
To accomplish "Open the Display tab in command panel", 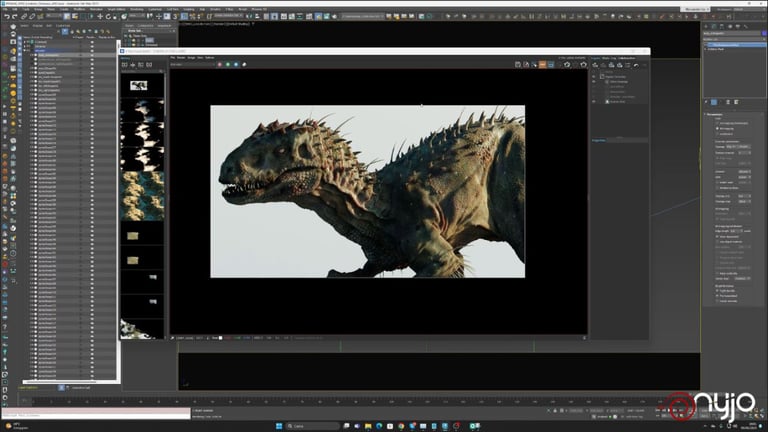I will (x=738, y=26).
